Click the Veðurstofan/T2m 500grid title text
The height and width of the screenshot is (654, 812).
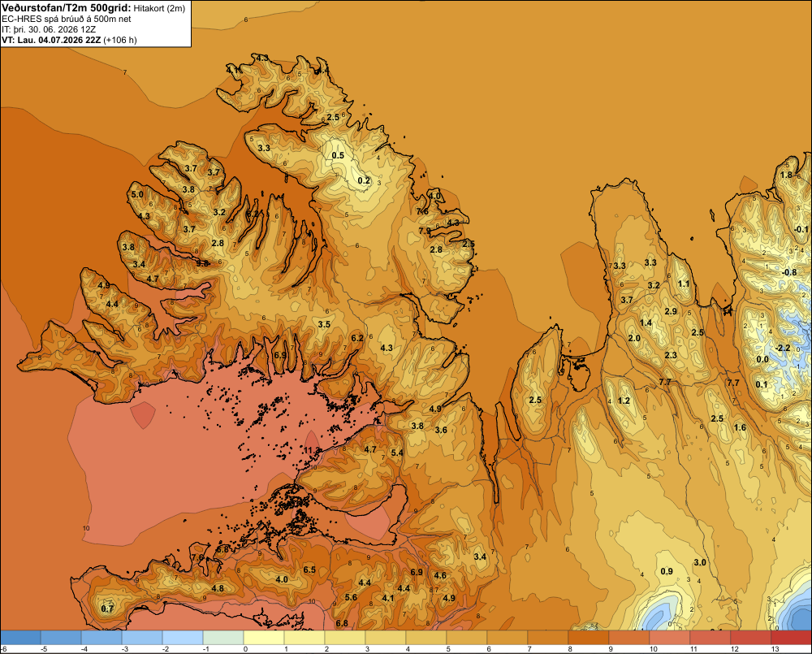pyautogui.click(x=67, y=8)
